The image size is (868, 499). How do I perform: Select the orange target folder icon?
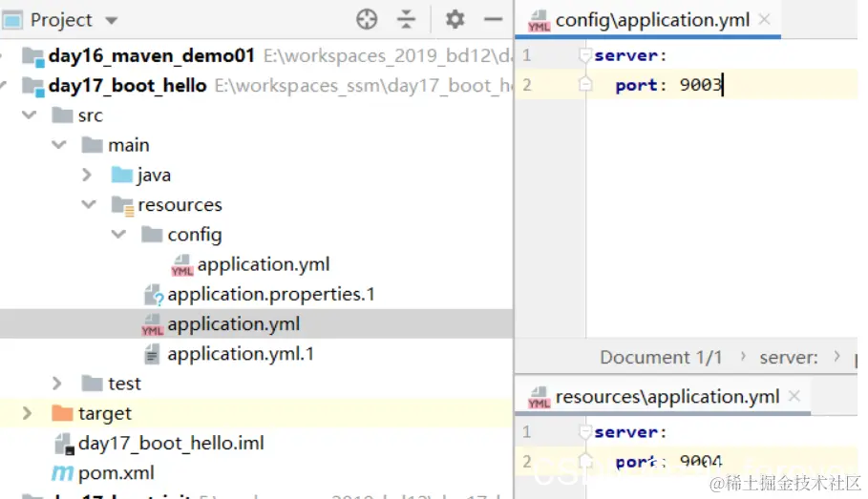tap(62, 413)
